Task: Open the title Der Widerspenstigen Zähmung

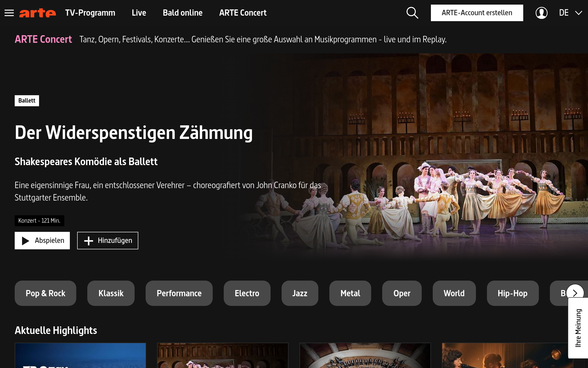Action: pyautogui.click(x=134, y=133)
